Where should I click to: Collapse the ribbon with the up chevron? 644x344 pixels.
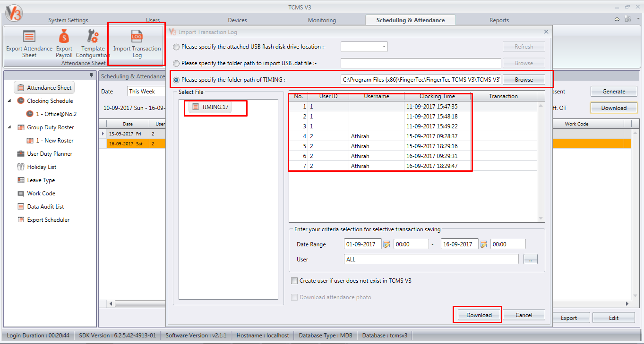[x=617, y=19]
